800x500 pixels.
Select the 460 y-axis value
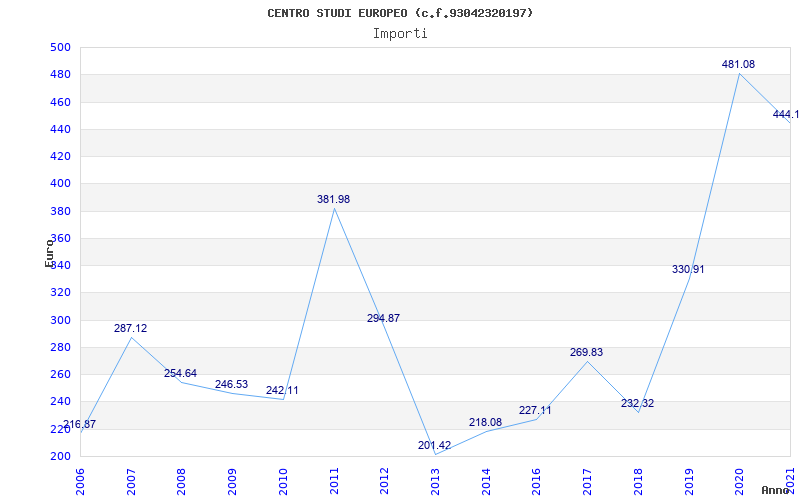pyautogui.click(x=60, y=102)
